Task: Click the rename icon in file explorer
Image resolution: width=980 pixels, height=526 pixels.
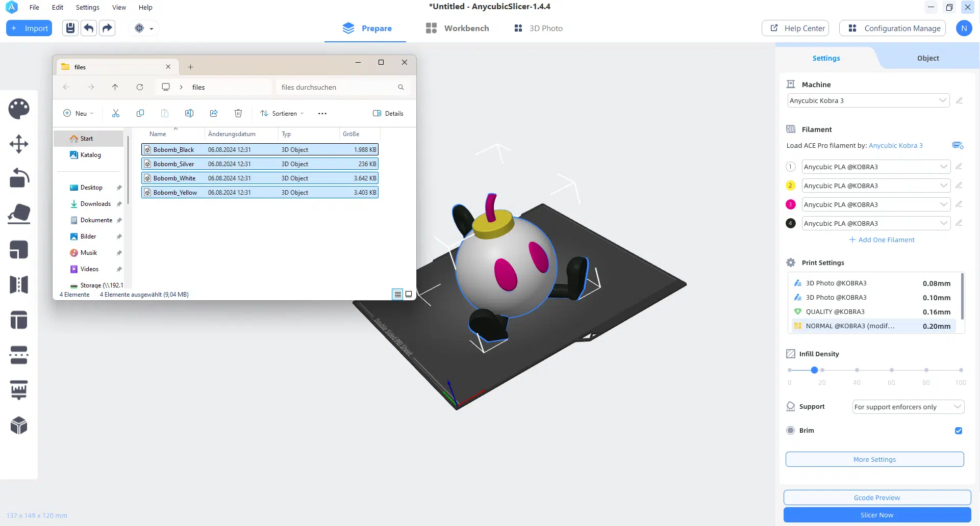Action: [x=189, y=113]
